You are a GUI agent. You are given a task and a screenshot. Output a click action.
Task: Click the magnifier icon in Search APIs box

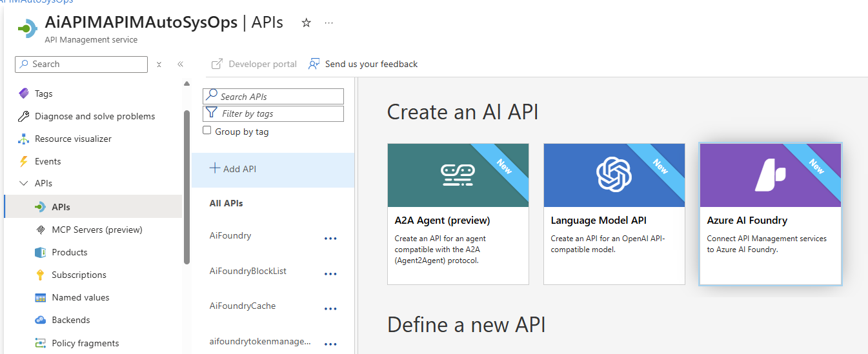[x=211, y=95]
